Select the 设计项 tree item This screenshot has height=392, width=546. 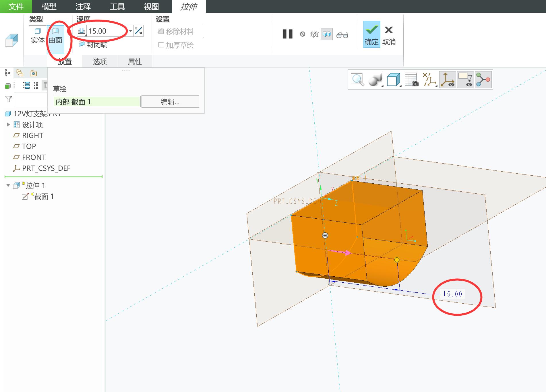28,125
